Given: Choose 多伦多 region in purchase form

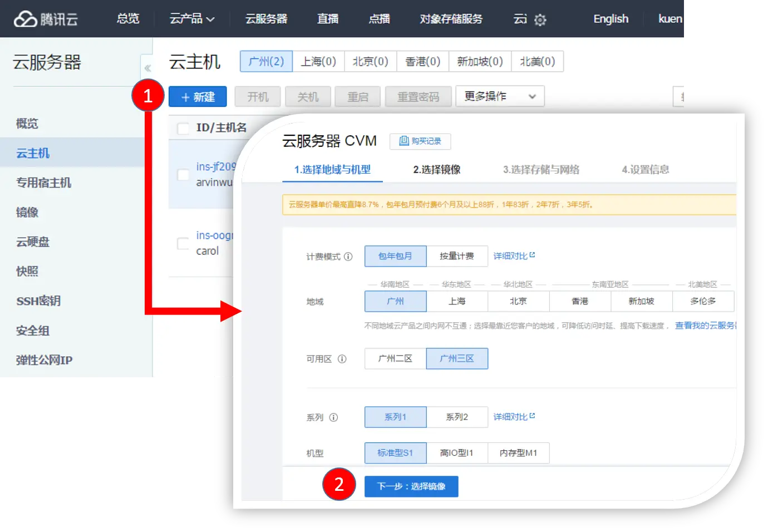Looking at the screenshot, I should (703, 301).
